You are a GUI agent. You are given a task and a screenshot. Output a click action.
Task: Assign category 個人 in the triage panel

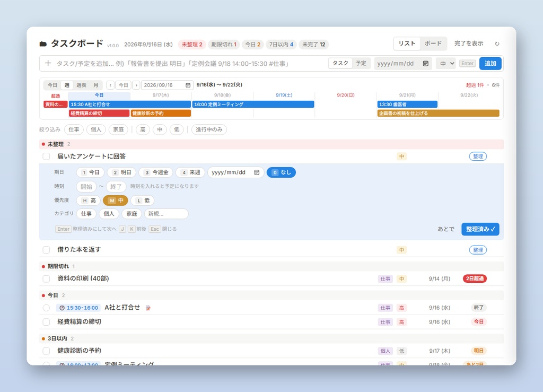(x=109, y=214)
